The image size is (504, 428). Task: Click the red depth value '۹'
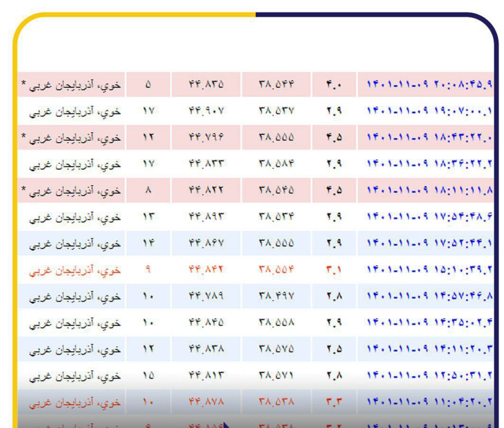(x=148, y=270)
